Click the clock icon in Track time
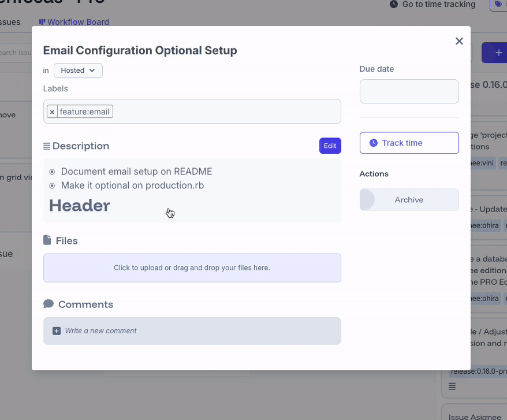The image size is (507, 420). [374, 143]
